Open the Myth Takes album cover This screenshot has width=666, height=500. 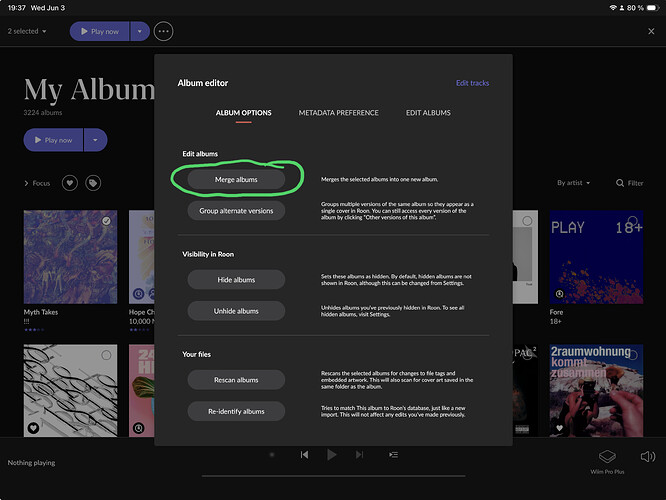click(71, 257)
